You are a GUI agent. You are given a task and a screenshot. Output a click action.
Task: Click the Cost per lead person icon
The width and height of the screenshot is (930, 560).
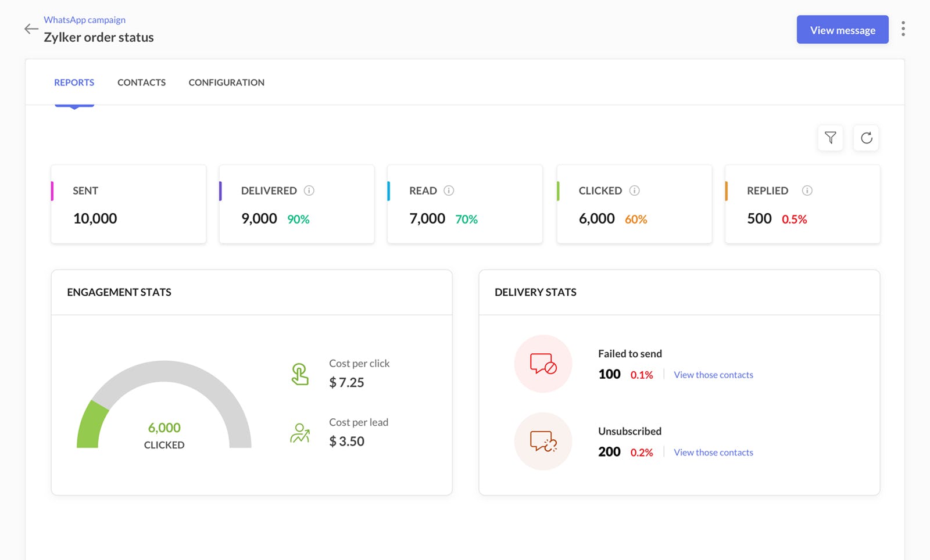tap(300, 433)
